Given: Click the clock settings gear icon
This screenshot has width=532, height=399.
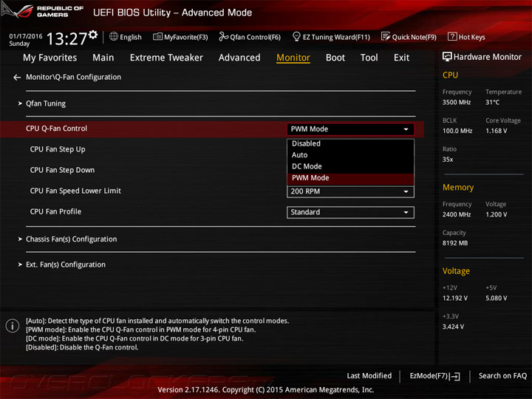Looking at the screenshot, I should coord(93,35).
